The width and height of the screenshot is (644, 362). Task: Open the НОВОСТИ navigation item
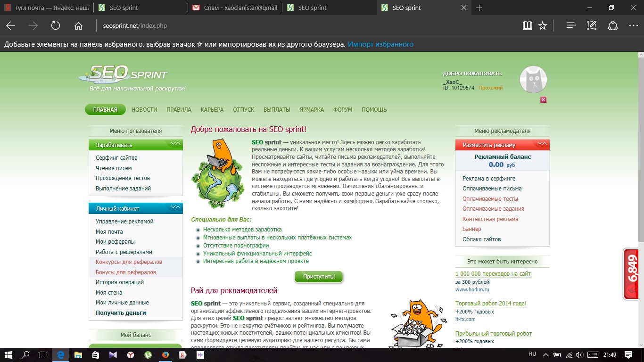[144, 109]
